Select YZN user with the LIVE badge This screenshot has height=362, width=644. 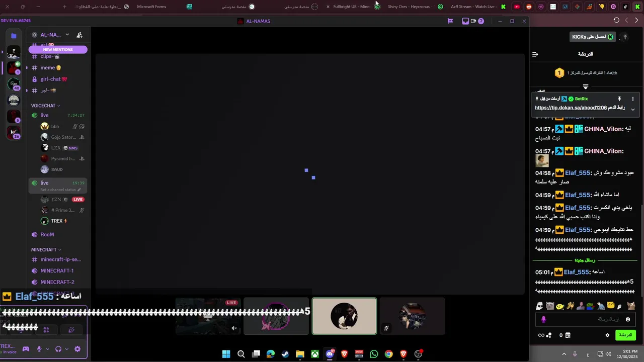coord(62,199)
